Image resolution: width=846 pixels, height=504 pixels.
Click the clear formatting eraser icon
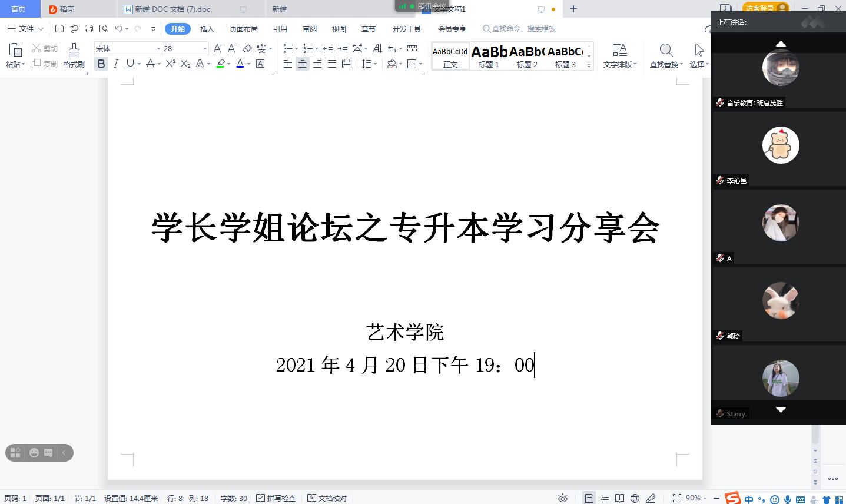tap(247, 48)
